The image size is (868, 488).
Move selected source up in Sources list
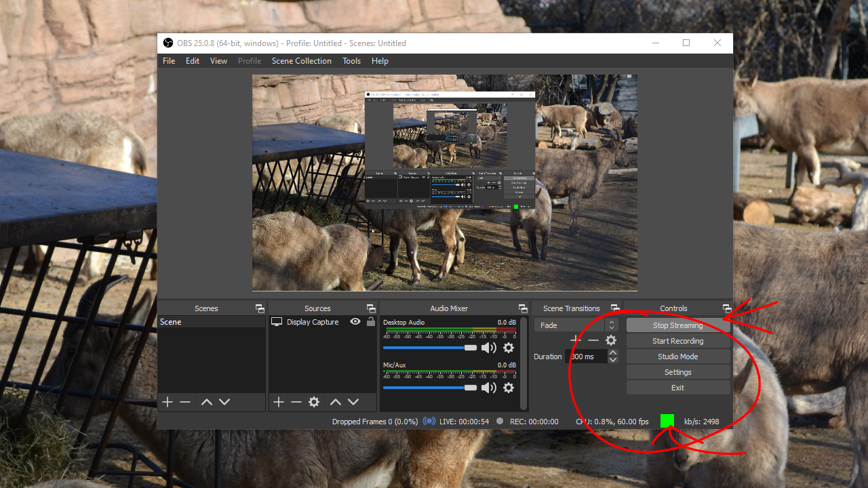pos(335,402)
